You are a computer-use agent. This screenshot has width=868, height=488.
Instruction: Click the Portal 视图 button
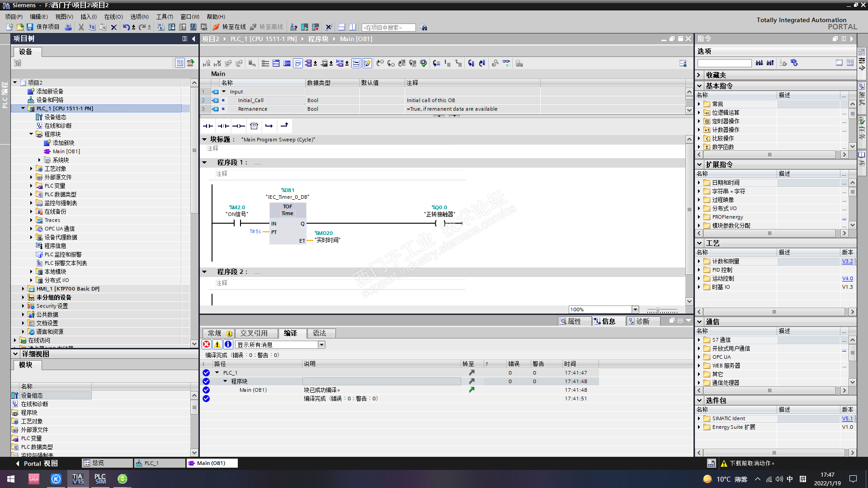37,463
